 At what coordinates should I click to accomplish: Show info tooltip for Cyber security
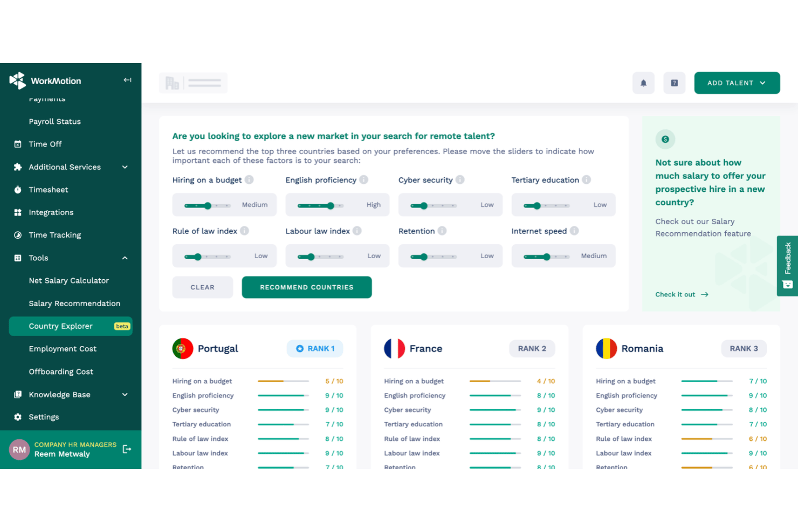(460, 179)
